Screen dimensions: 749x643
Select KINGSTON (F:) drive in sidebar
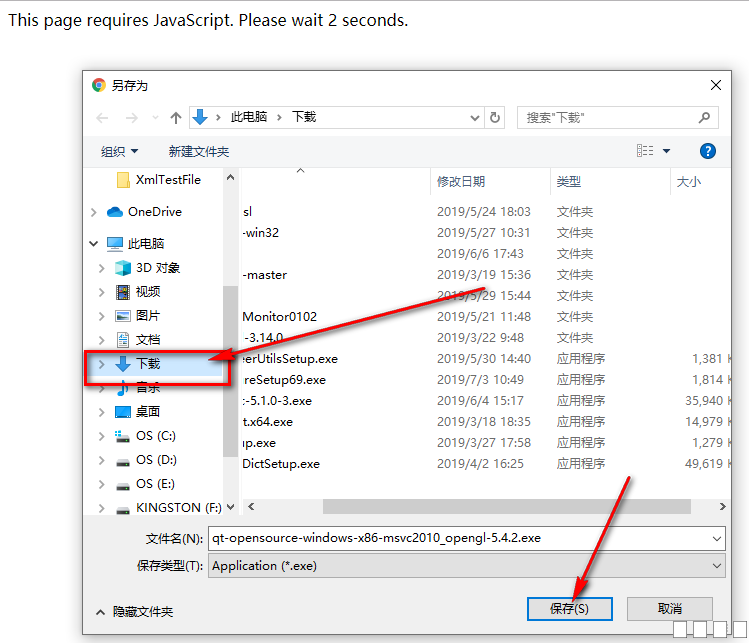pyautogui.click(x=178, y=508)
